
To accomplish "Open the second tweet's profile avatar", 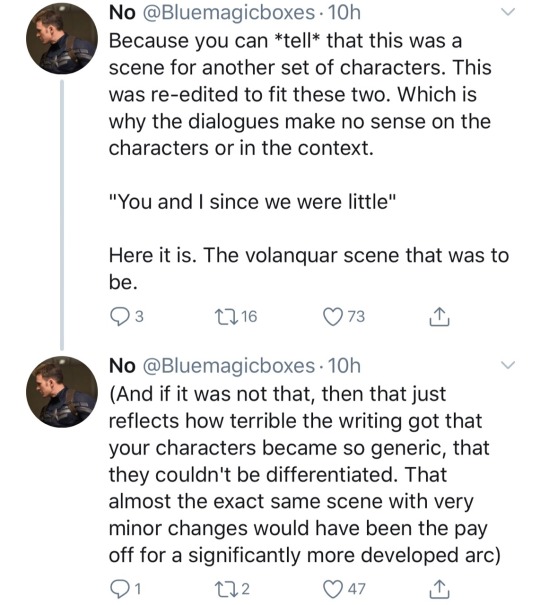I will tap(62, 392).
